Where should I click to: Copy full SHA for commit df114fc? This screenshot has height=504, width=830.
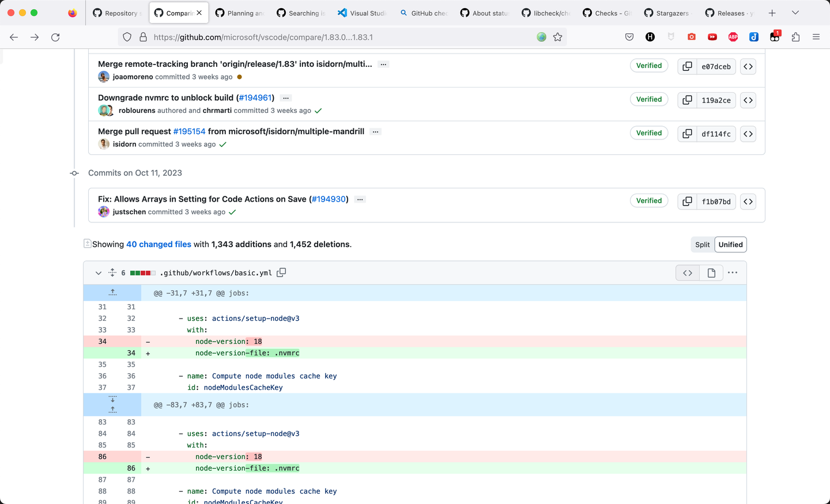click(687, 134)
